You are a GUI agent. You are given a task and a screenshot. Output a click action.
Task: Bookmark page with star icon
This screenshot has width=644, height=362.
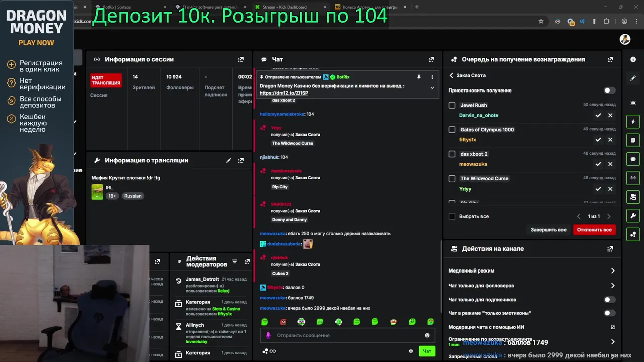(x=541, y=21)
